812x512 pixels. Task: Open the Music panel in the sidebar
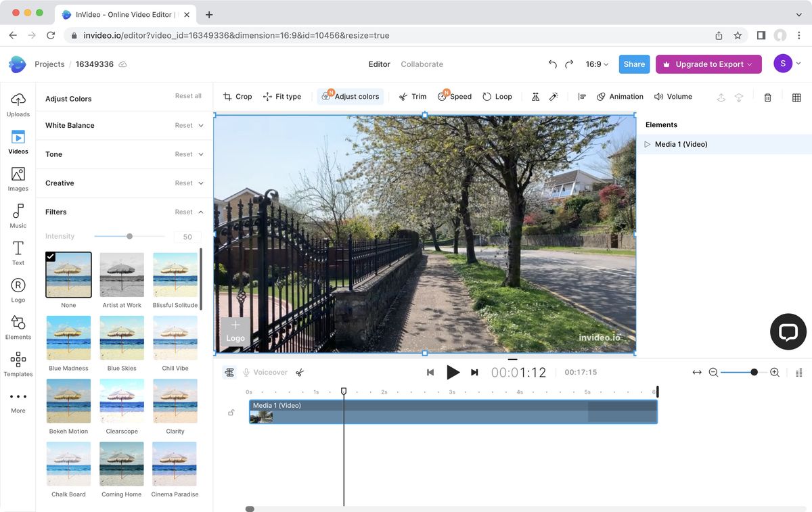(18, 216)
